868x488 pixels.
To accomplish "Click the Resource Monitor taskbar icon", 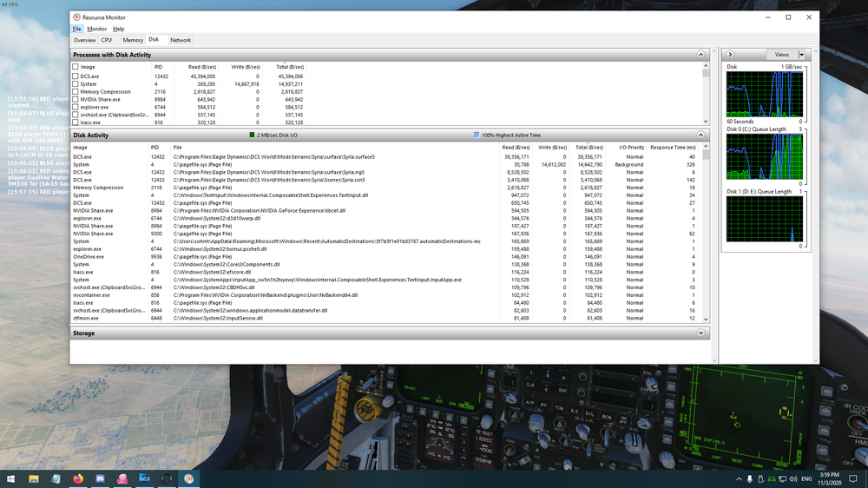I will click(x=188, y=478).
